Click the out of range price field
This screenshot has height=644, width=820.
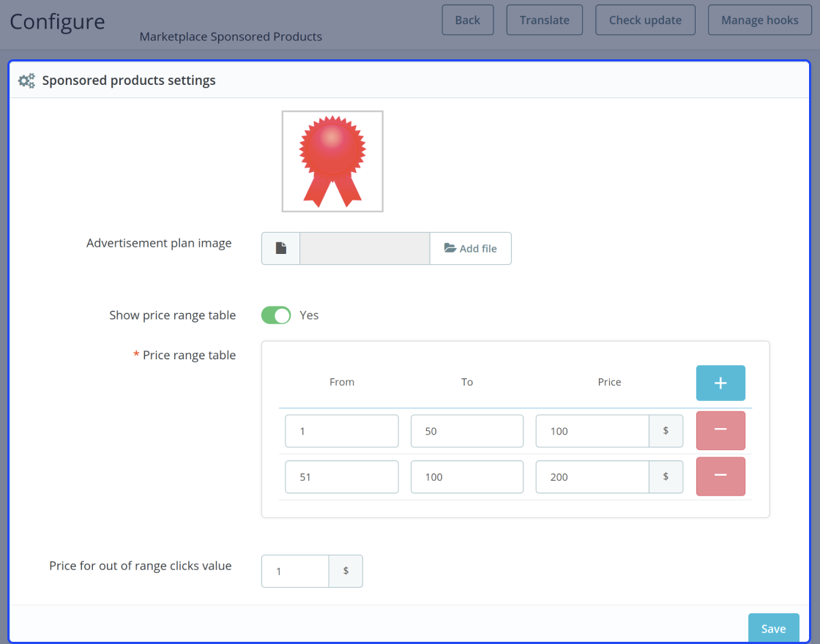click(x=296, y=572)
